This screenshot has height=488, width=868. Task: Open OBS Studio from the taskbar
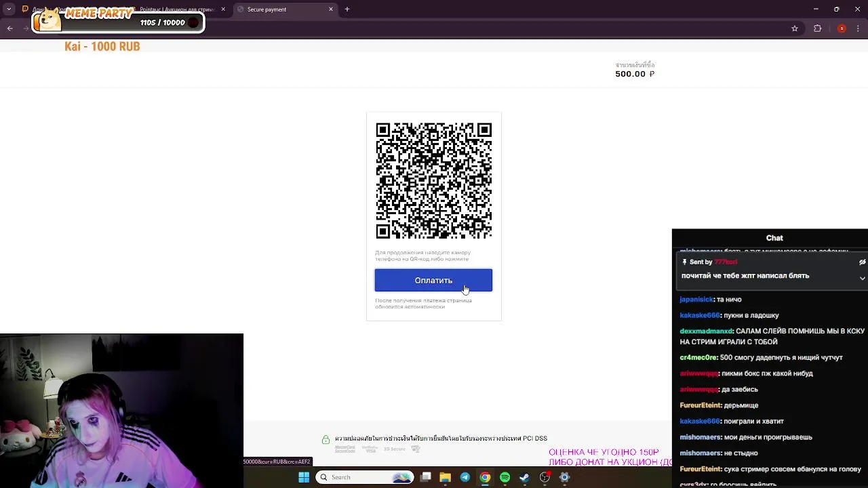(545, 477)
